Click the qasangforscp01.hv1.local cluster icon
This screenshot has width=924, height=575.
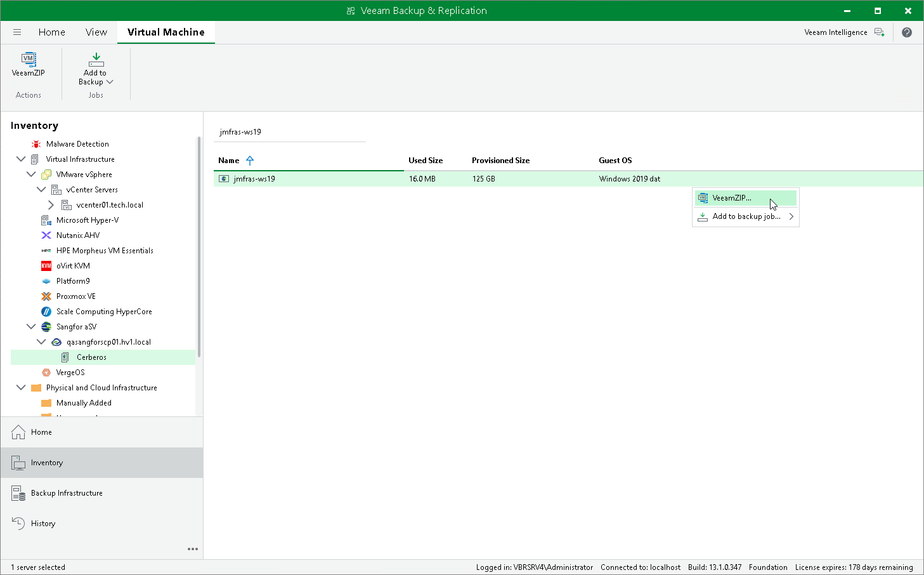(x=56, y=342)
